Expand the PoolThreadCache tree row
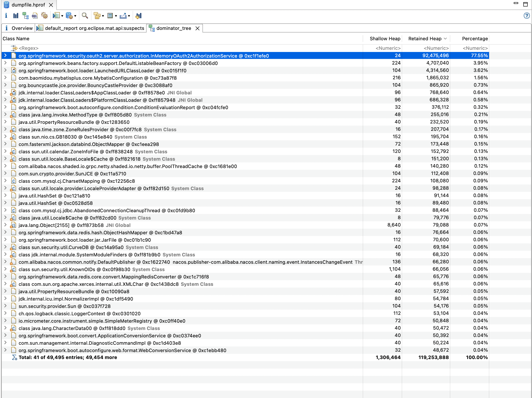The image size is (532, 398). pyautogui.click(x=5, y=166)
